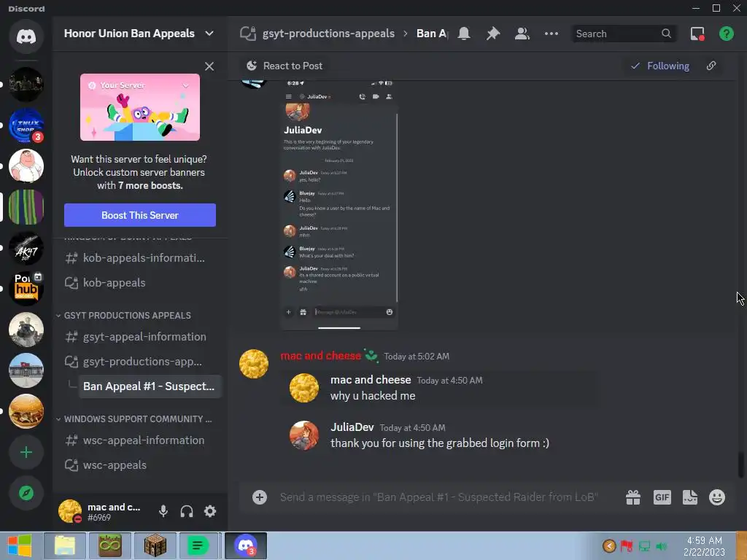Click gsyt-productions-appeals breadcrumb link
Image resolution: width=747 pixels, height=560 pixels.
[x=328, y=34]
